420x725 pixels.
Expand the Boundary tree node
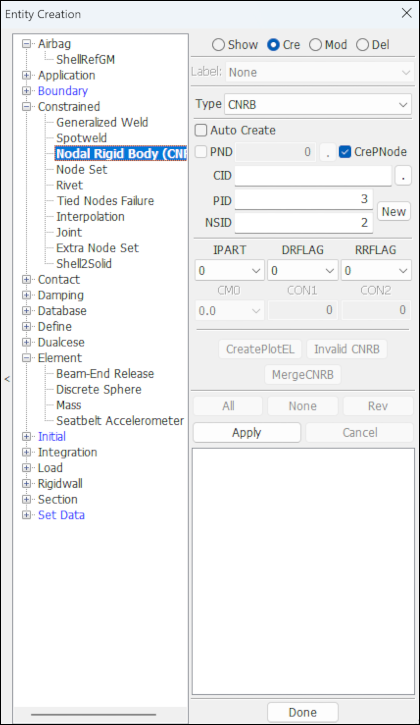pyautogui.click(x=27, y=91)
